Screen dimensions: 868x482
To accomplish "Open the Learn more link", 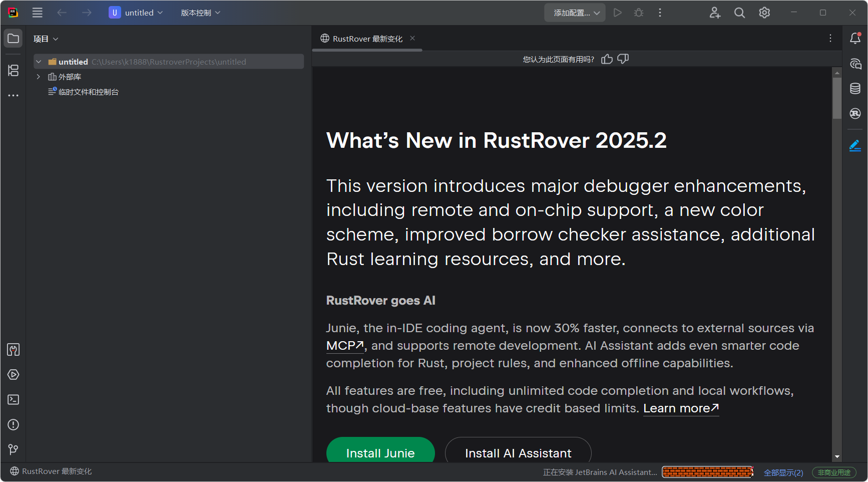I will 681,408.
